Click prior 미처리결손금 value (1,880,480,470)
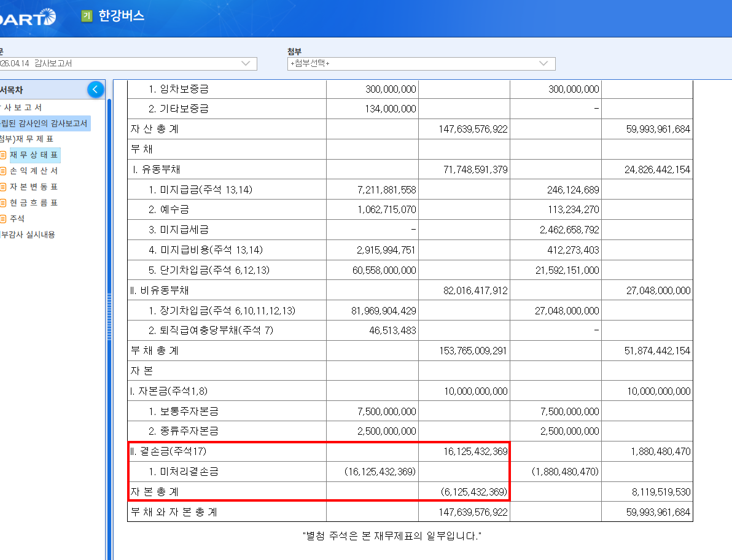This screenshot has width=732, height=560. click(565, 472)
